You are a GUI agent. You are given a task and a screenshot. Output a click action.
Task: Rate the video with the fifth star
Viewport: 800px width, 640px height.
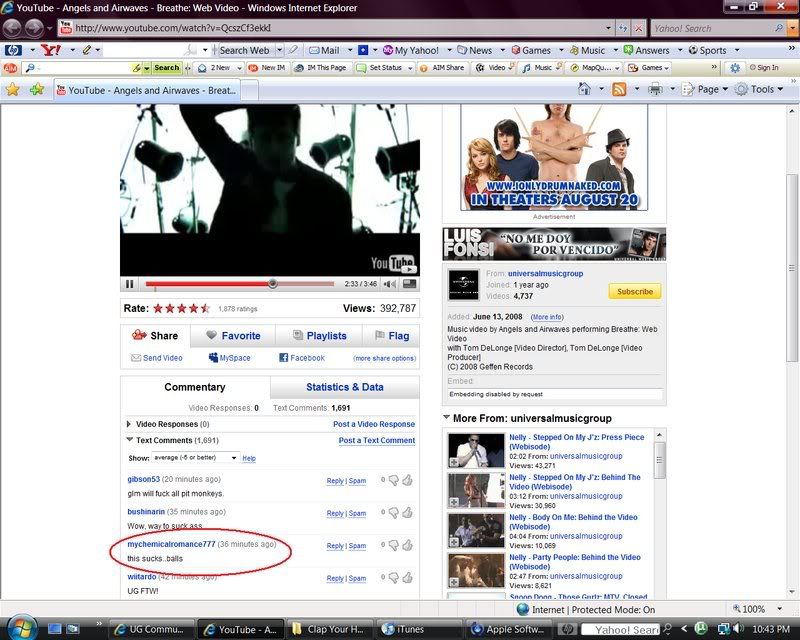[205, 308]
